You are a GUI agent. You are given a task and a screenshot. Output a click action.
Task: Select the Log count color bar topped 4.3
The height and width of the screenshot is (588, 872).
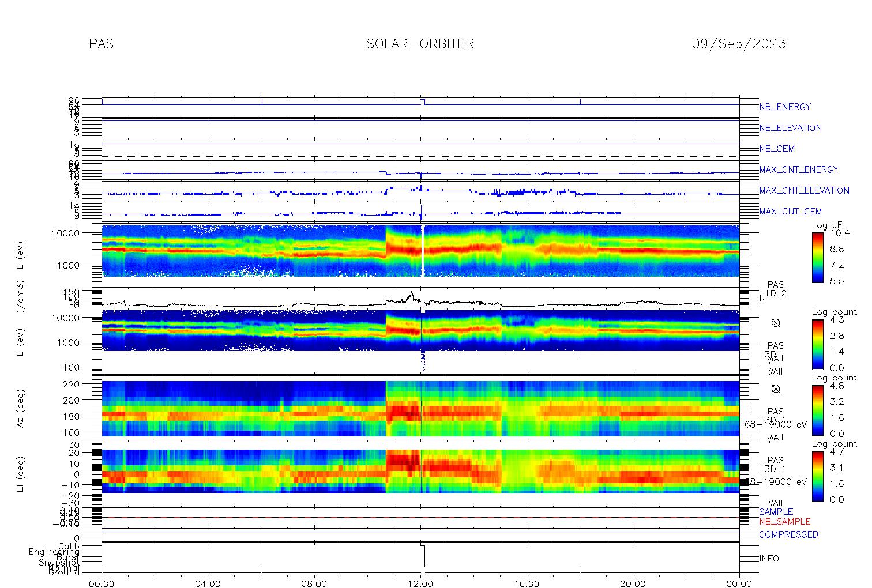click(817, 344)
